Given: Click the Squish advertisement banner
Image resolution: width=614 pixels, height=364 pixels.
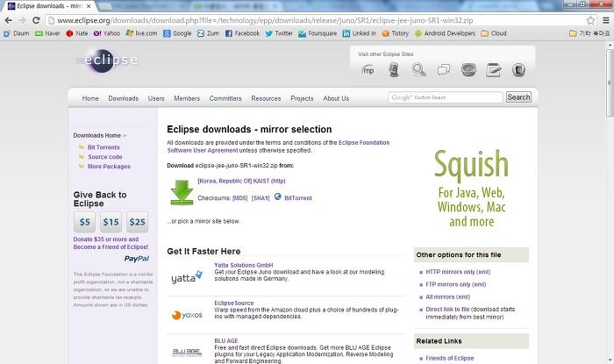Looking at the screenshot, I should 471,189.
